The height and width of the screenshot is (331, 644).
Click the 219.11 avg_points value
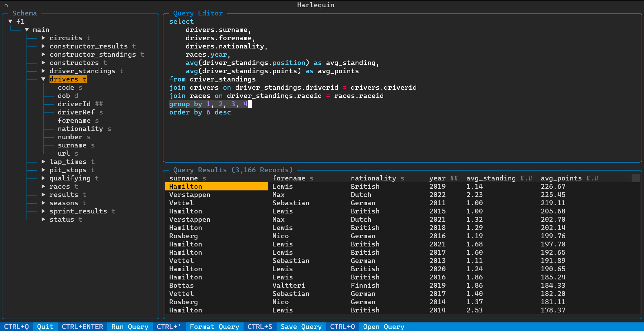(x=553, y=203)
